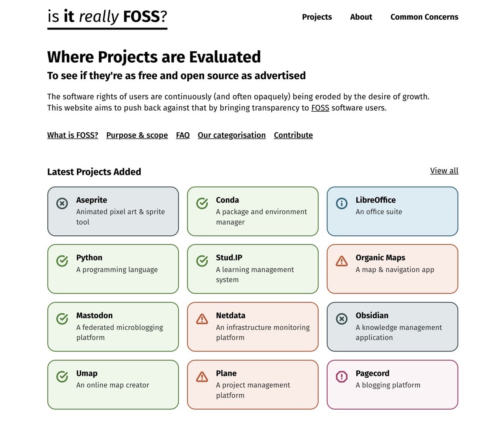This screenshot has height=425, width=504.
Task: Click the exclamation icon on the Pagecord card
Action: 341,377
